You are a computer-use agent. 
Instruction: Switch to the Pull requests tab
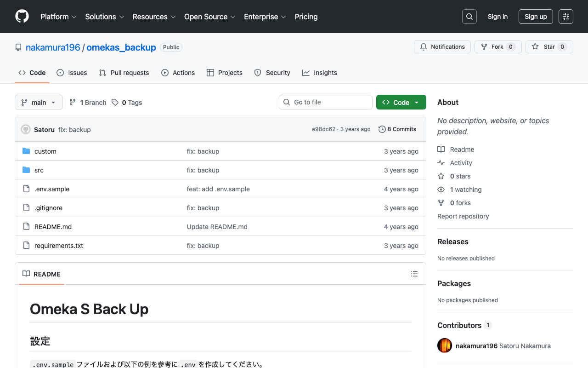(x=124, y=73)
